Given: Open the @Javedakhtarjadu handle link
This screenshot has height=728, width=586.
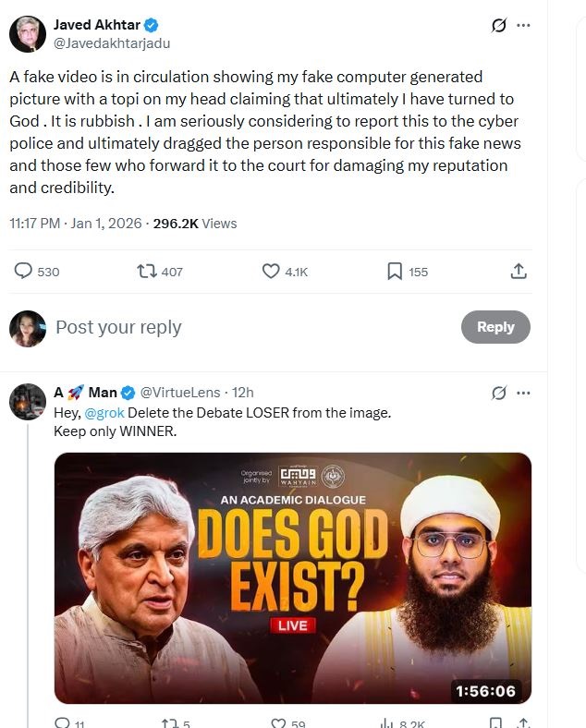Looking at the screenshot, I should (x=112, y=42).
